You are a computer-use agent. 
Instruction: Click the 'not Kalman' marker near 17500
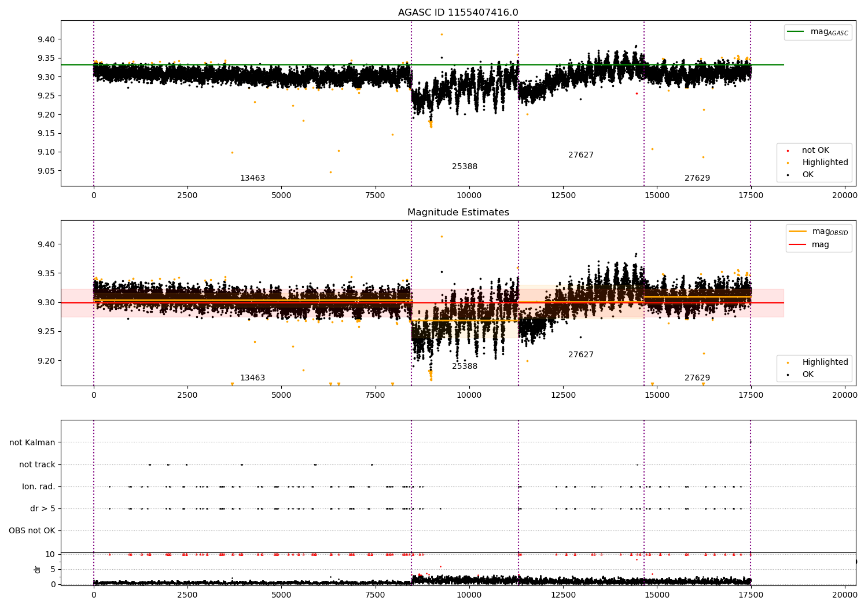751,442
